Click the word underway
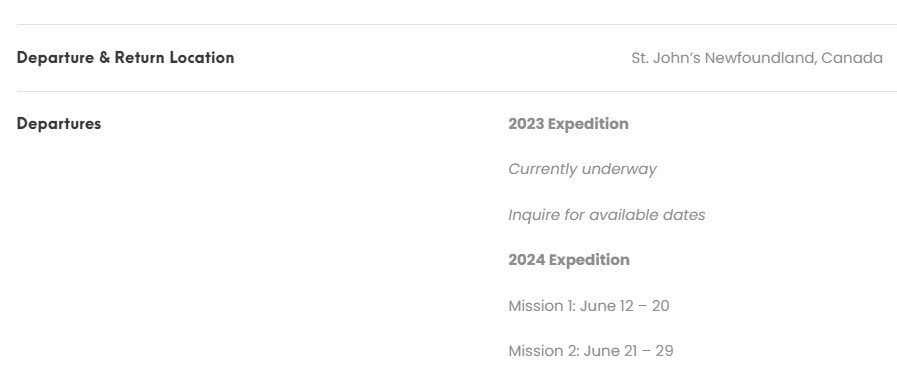Viewport: 897px width, 376px height. [619, 169]
